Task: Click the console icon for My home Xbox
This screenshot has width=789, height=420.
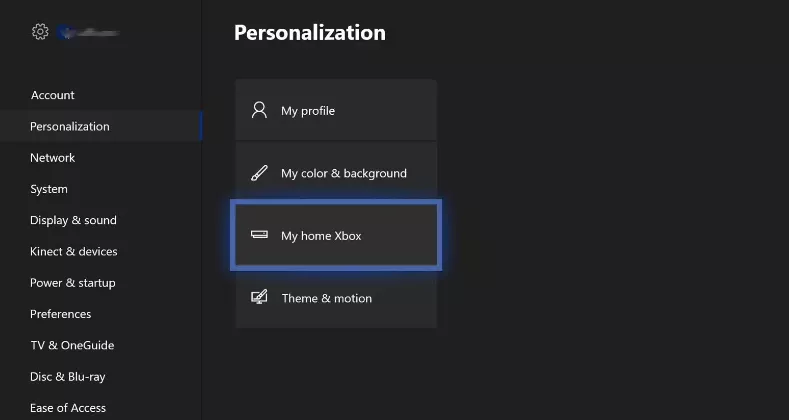Action: tap(259, 236)
